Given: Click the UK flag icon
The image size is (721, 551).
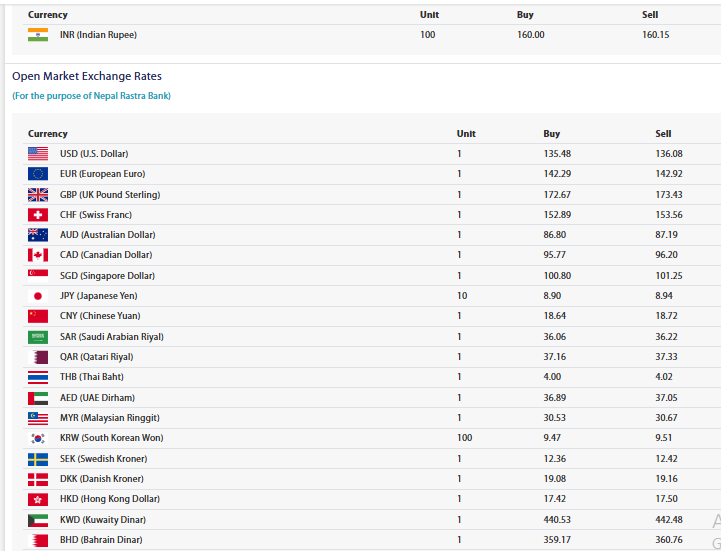Looking at the screenshot, I should [38, 195].
